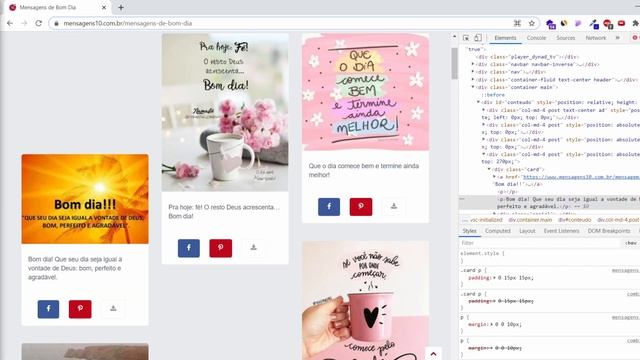The image size is (640, 360).
Task: Show more DevTools tabs chevron
Action: pyautogui.click(x=618, y=38)
